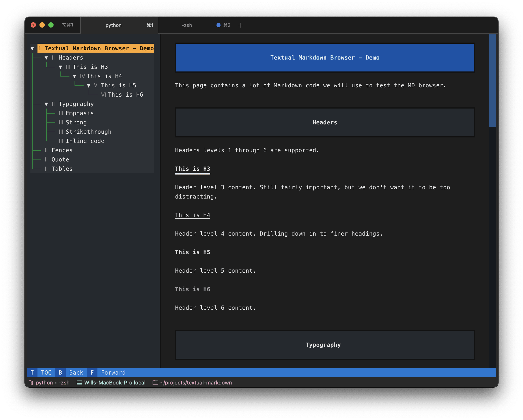Viewport: 523px width, 420px height.
Task: Go Back using the B footer key
Action: point(60,372)
